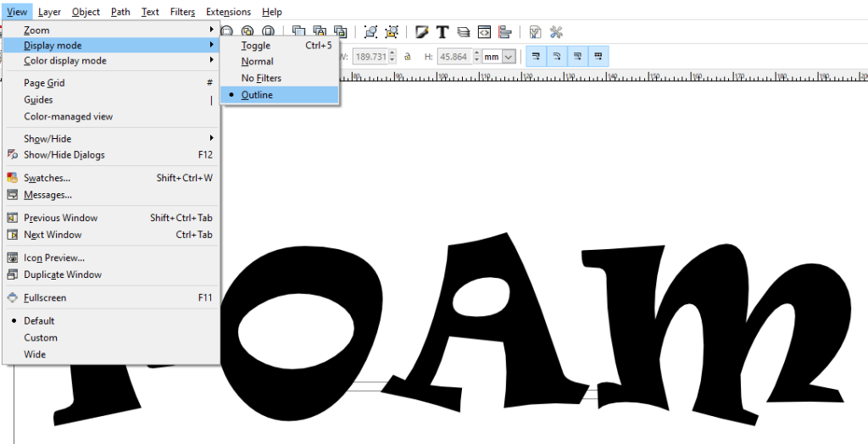This screenshot has width=868, height=444.
Task: Open the Object menu
Action: (86, 12)
